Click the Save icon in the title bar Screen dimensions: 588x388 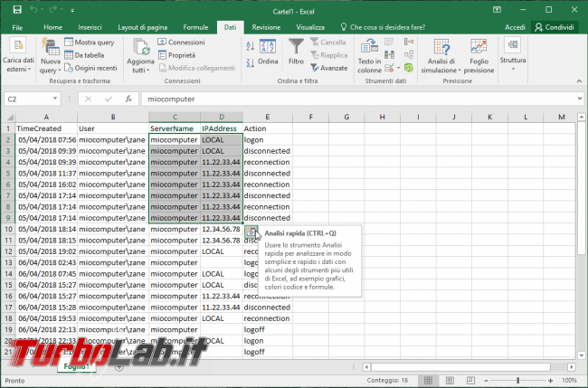point(17,10)
